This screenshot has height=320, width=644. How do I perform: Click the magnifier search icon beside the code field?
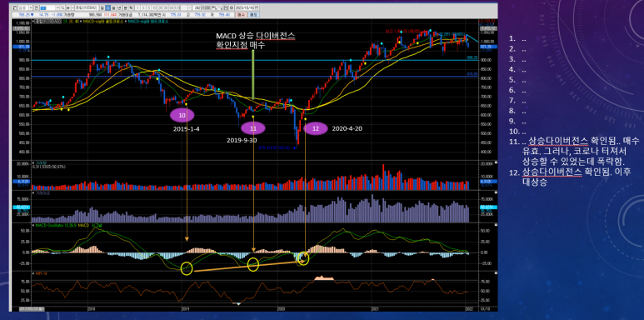coord(62,7)
